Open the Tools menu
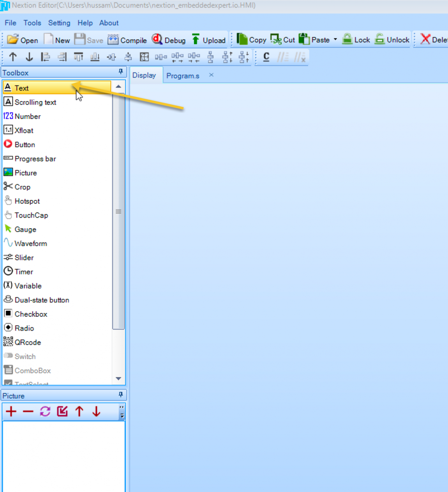This screenshot has width=448, height=492. click(x=32, y=23)
